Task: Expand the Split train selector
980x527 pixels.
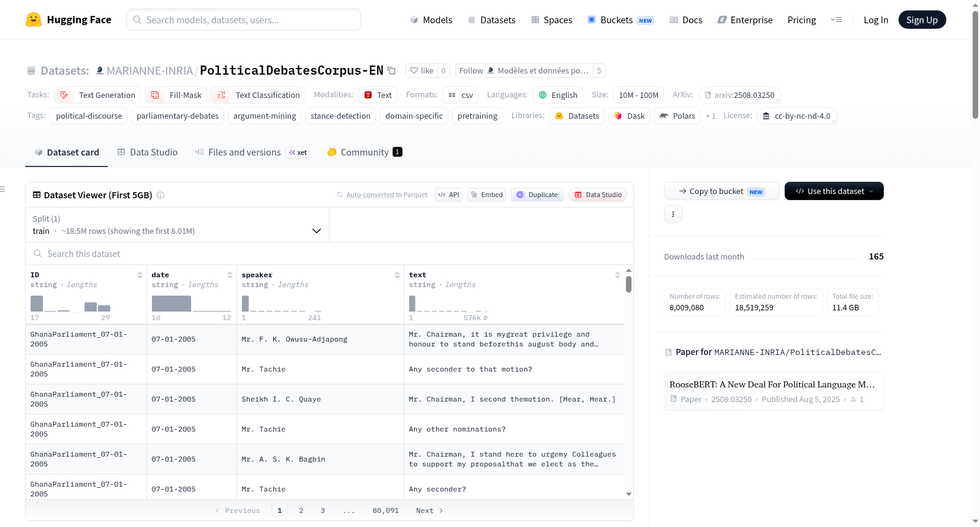Action: 177,225
